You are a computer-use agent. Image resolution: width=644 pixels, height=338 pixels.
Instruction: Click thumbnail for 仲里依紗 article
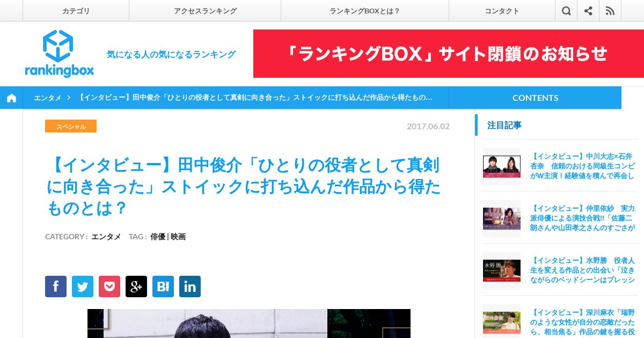(502, 218)
